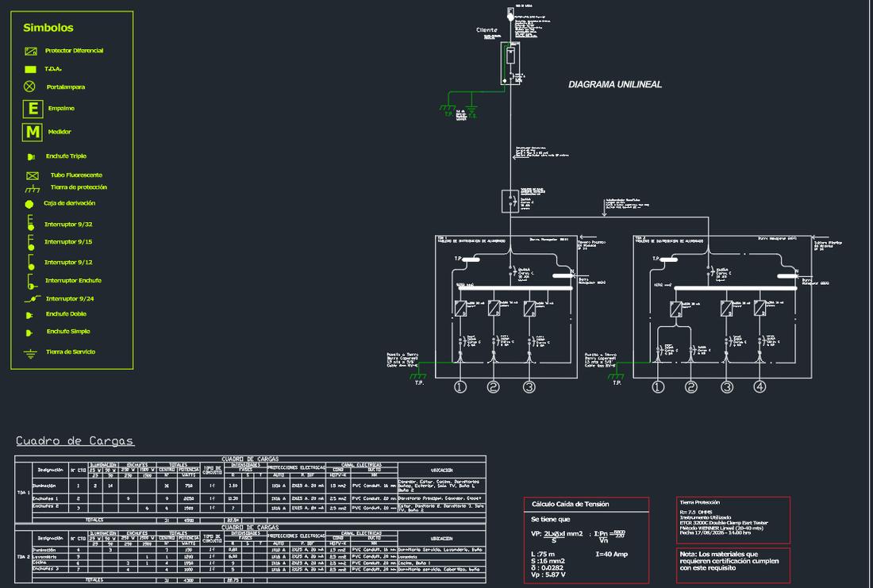Image resolution: width=873 pixels, height=588 pixels.
Task: Click the differential protector above circuit 4 in TDA 2
Action: tap(760, 309)
